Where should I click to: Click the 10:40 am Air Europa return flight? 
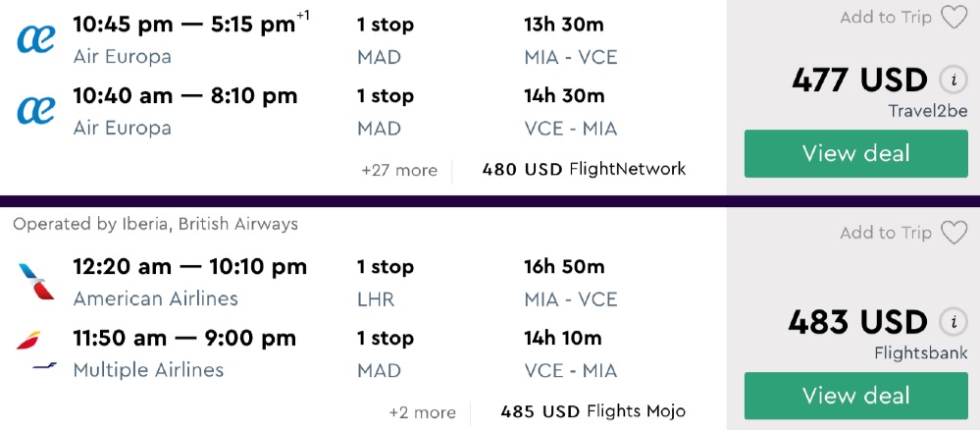[x=185, y=96]
